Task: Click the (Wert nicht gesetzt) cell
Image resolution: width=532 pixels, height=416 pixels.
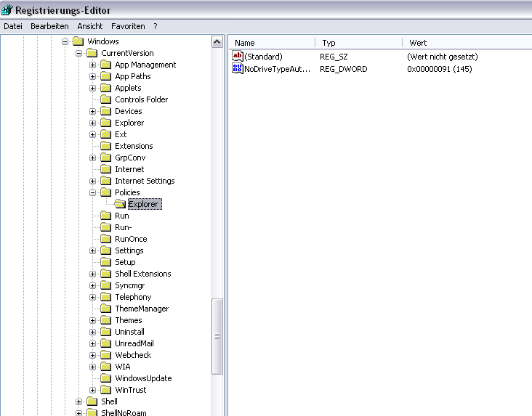Action: pos(443,57)
